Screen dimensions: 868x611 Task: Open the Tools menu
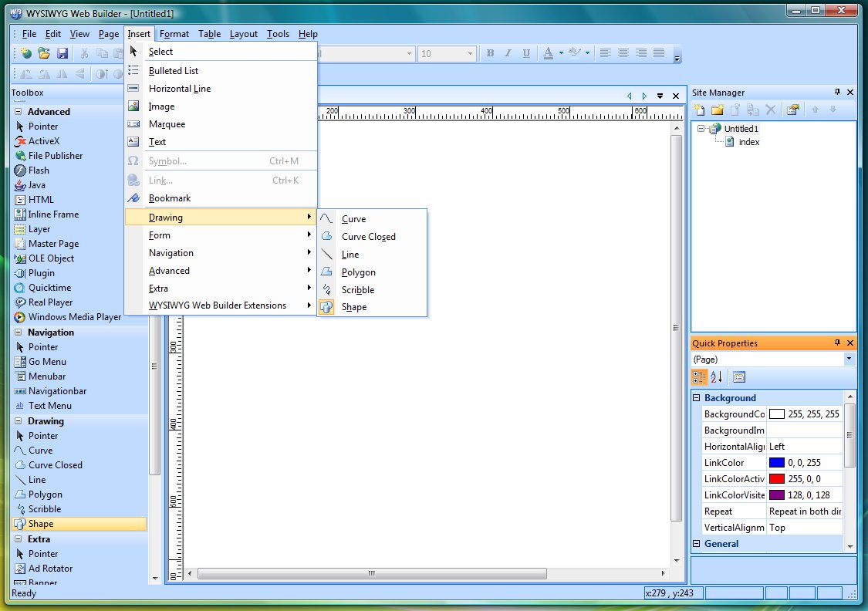coord(278,34)
